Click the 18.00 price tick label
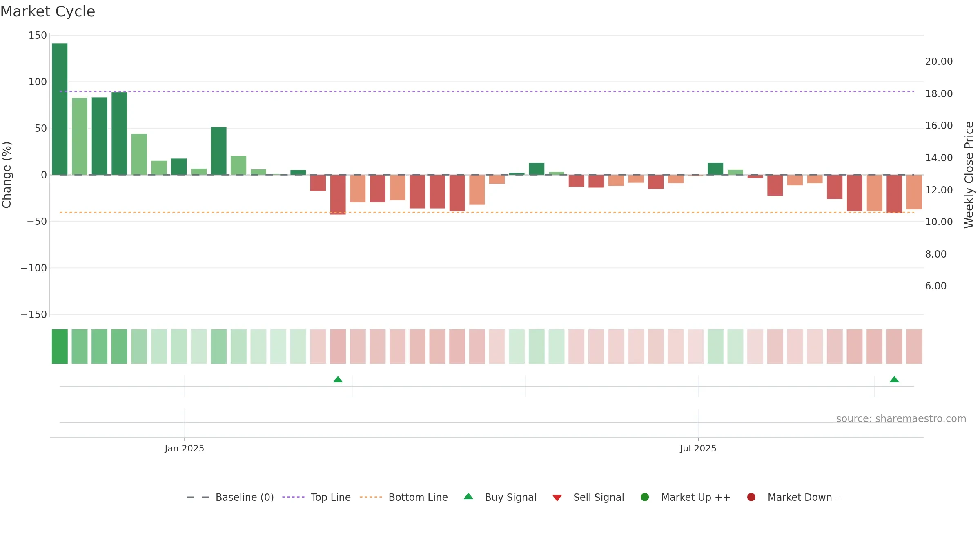Viewport: 980px width, 551px height. (x=939, y=94)
